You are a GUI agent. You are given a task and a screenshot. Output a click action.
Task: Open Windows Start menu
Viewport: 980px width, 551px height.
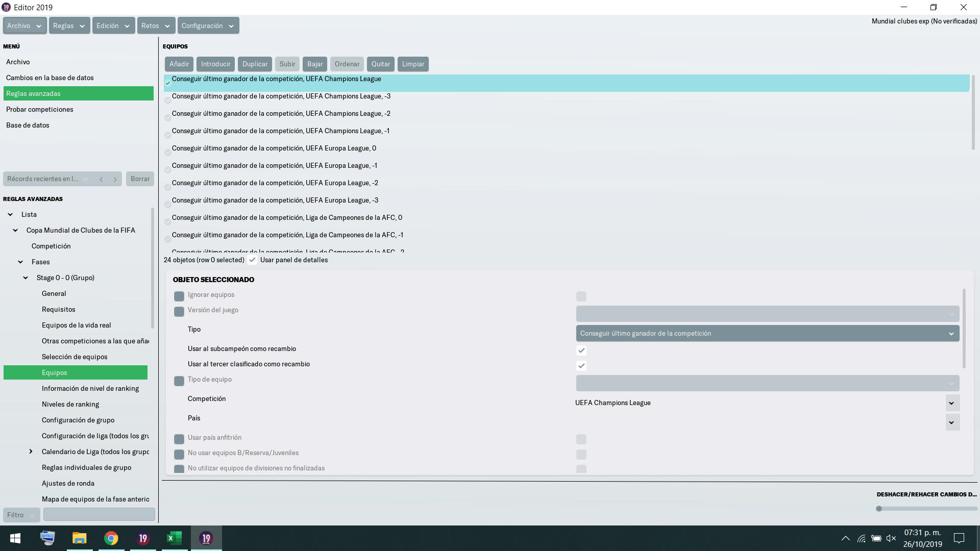15,538
